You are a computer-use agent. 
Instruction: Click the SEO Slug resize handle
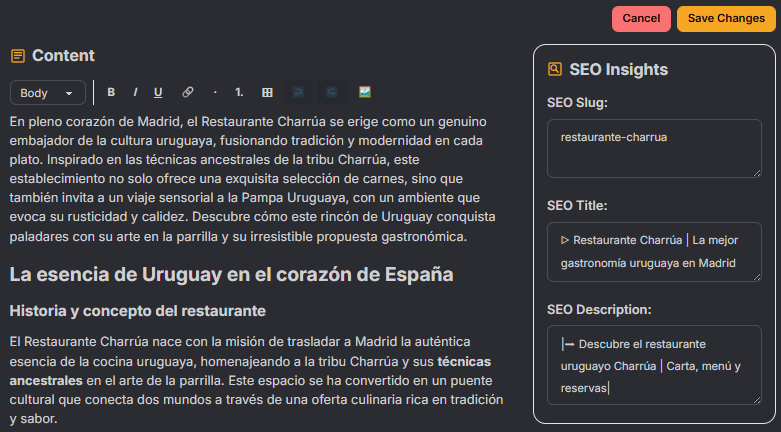[x=757, y=173]
